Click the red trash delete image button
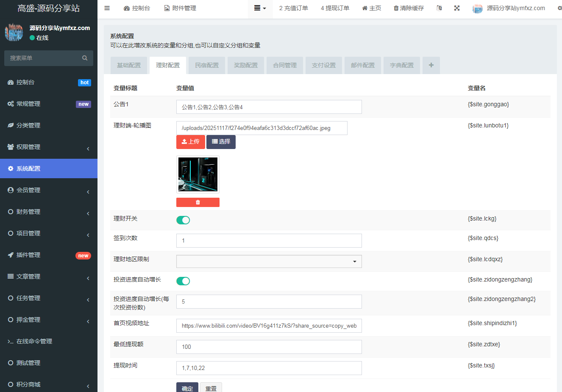Screen dimensions: 562x392 pyautogui.click(x=198, y=202)
